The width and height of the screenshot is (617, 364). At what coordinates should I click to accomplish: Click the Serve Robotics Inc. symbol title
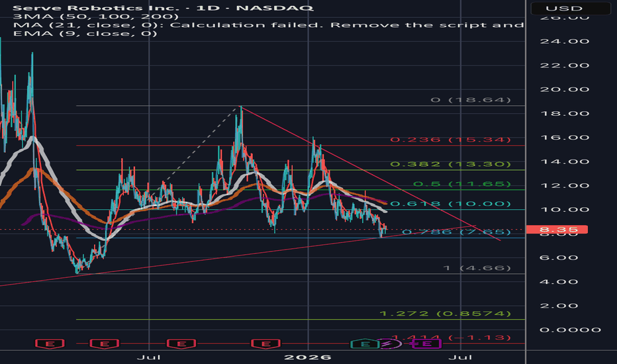pyautogui.click(x=163, y=8)
